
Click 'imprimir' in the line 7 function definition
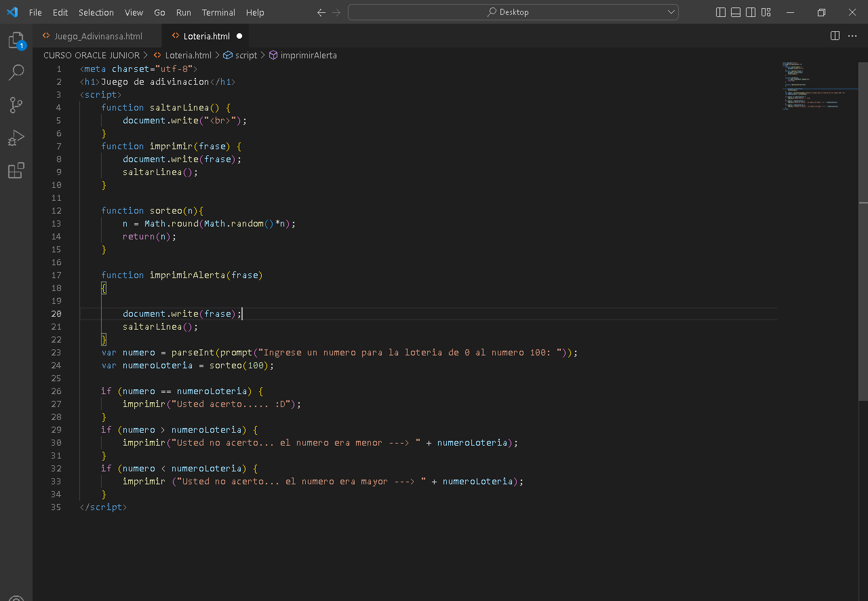click(x=171, y=146)
